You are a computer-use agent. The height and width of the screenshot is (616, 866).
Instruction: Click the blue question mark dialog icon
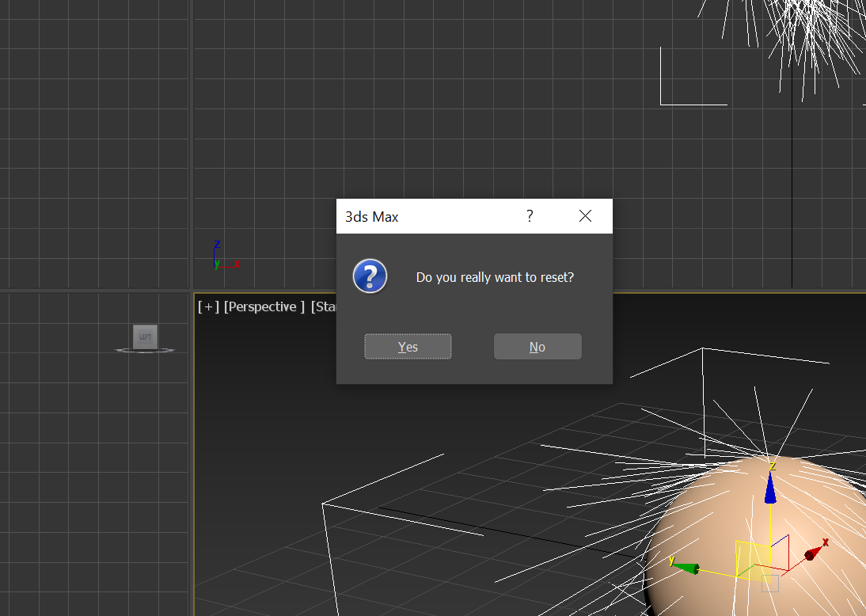(x=370, y=277)
